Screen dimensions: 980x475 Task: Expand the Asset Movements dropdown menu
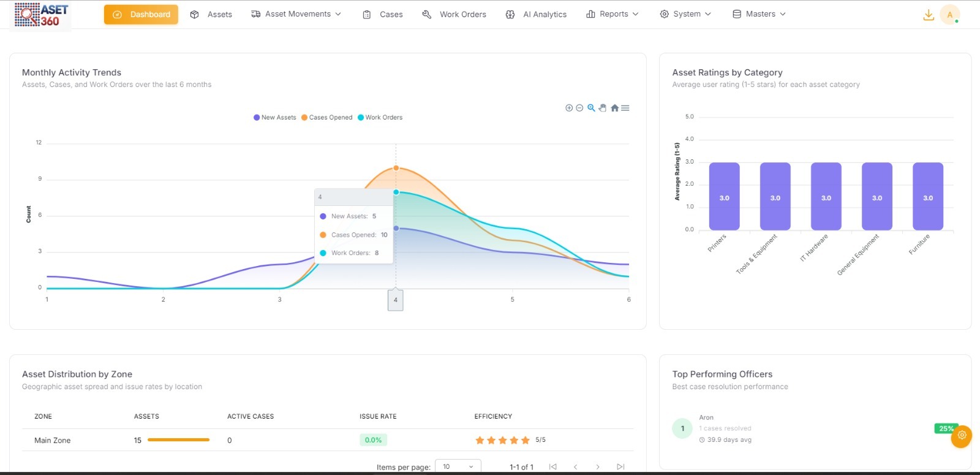coord(296,14)
